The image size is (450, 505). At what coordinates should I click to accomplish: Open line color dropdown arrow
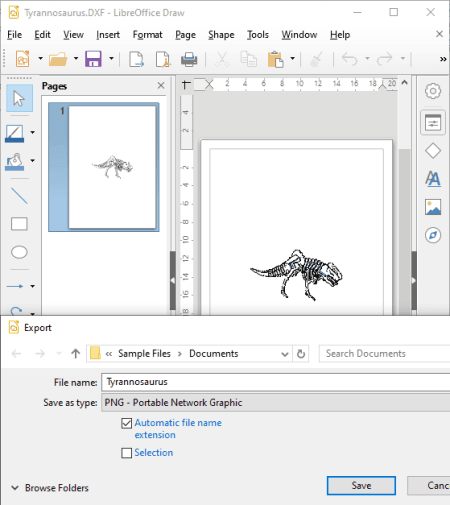33,132
